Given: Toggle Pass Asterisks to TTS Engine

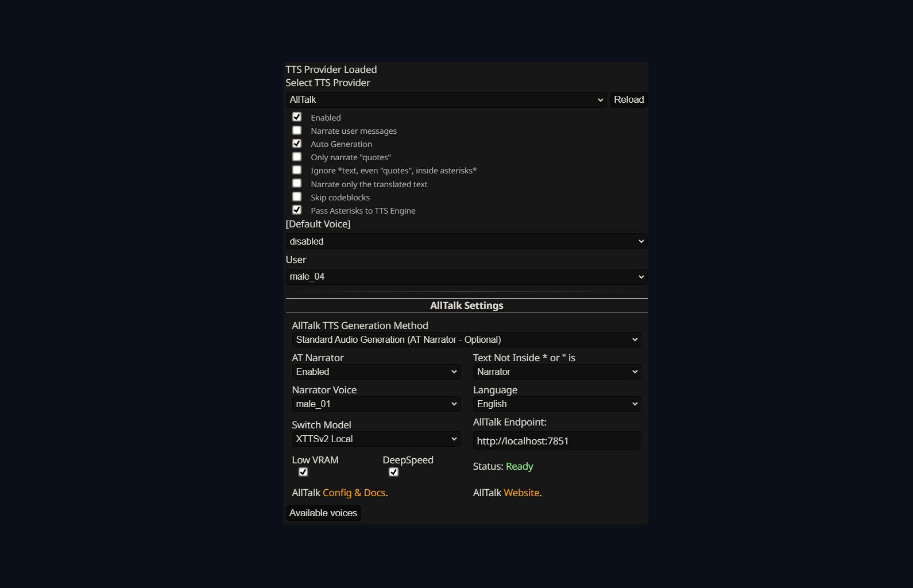Looking at the screenshot, I should [x=297, y=210].
